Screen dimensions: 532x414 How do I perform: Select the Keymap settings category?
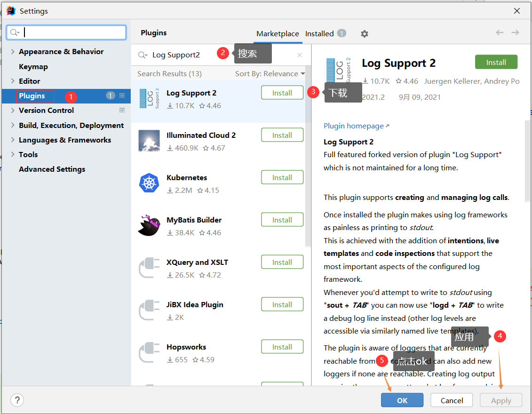pyautogui.click(x=33, y=66)
